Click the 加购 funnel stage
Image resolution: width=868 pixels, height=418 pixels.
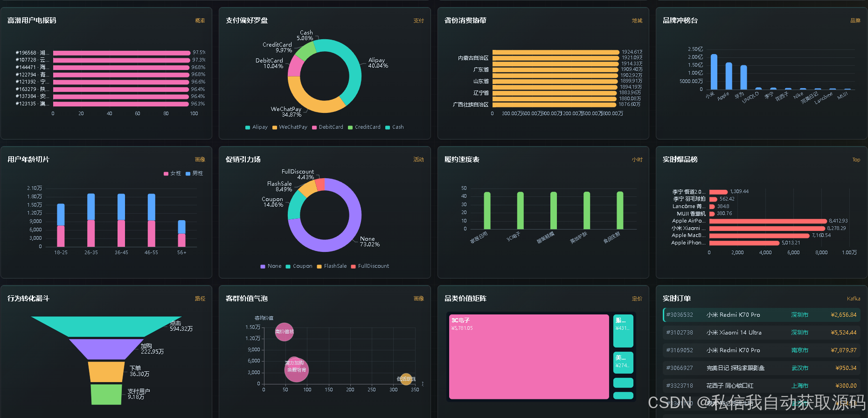pyautogui.click(x=106, y=349)
